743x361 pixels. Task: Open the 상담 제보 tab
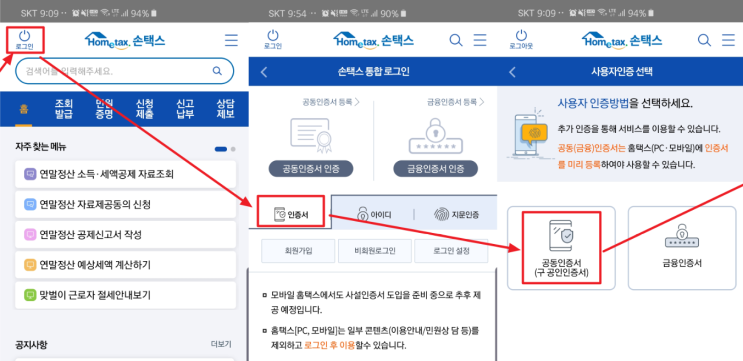click(226, 109)
